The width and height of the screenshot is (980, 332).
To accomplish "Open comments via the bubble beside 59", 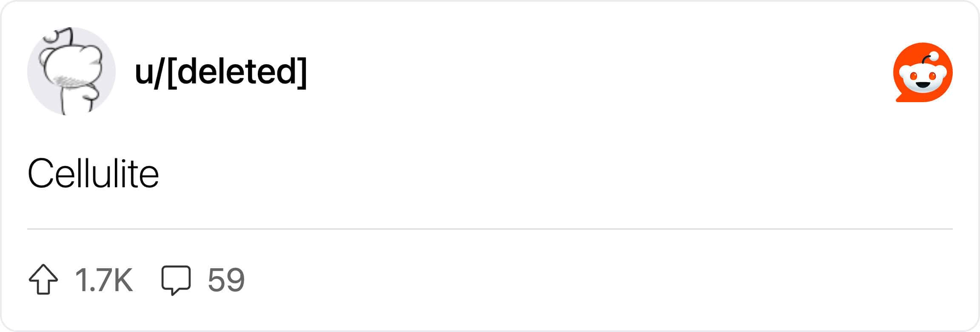I will (x=176, y=280).
